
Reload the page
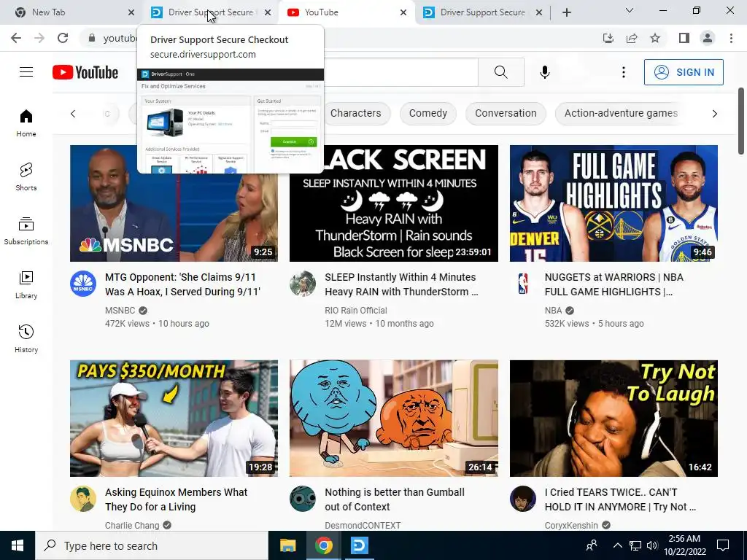click(x=63, y=38)
